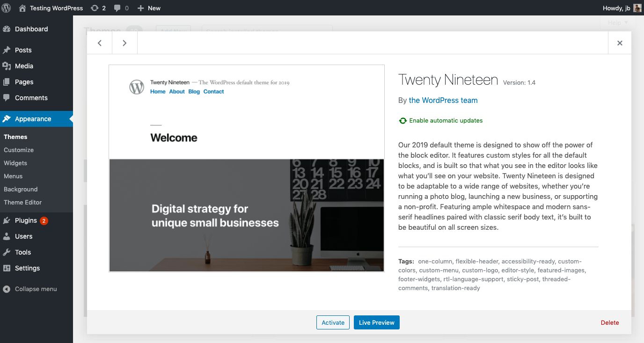Click the Users person icon
This screenshot has height=343, width=644.
click(x=7, y=236)
